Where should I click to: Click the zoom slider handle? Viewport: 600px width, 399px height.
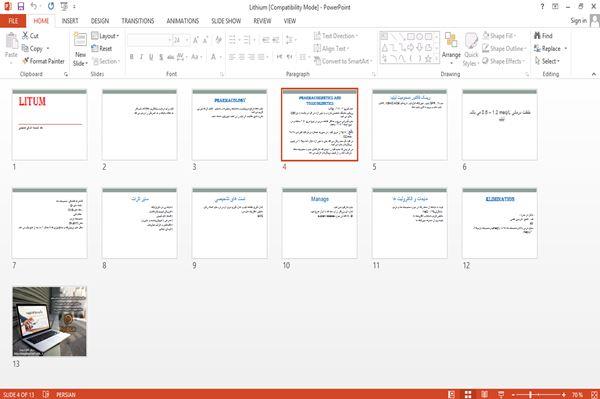530,394
